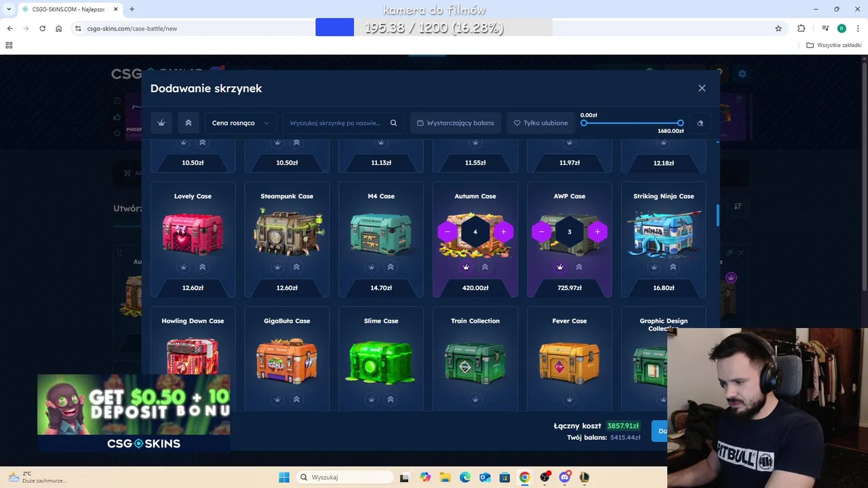The width and height of the screenshot is (868, 488).
Task: Toggle the crown icon on M4 Case
Action: point(372,267)
